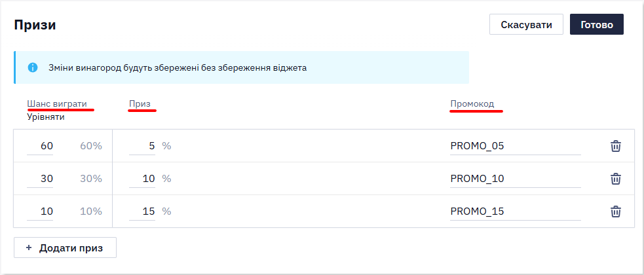This screenshot has height=275, width=644.
Task: Add a new prize with Додати приз
Action: pyautogui.click(x=65, y=248)
